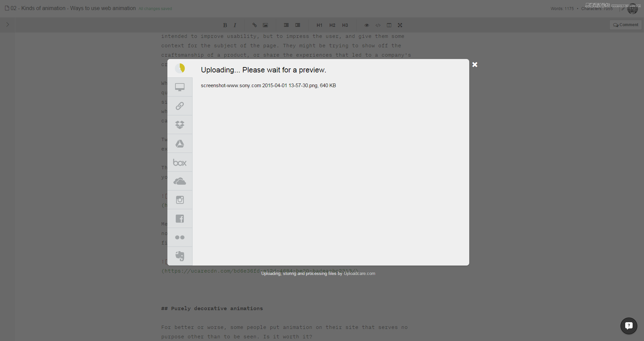Click the 'All changes saved' status
Viewport: 644px width, 341px height.
[155, 9]
